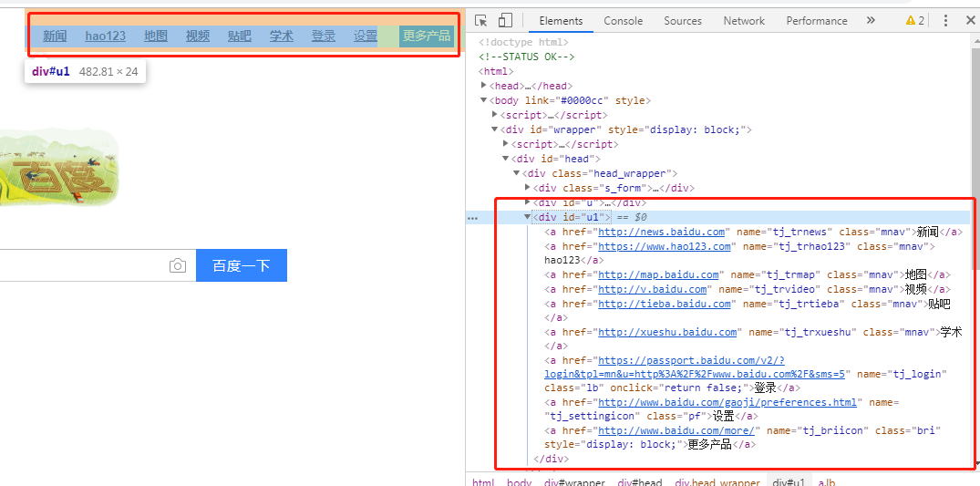Image resolution: width=980 pixels, height=486 pixels.
Task: Click the 更多产品 button in the header
Action: tap(427, 36)
